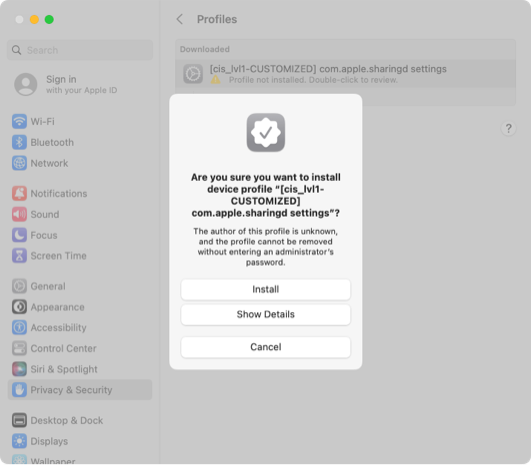Select Privacy & Security text in sidebar
531x465 pixels.
(x=71, y=390)
